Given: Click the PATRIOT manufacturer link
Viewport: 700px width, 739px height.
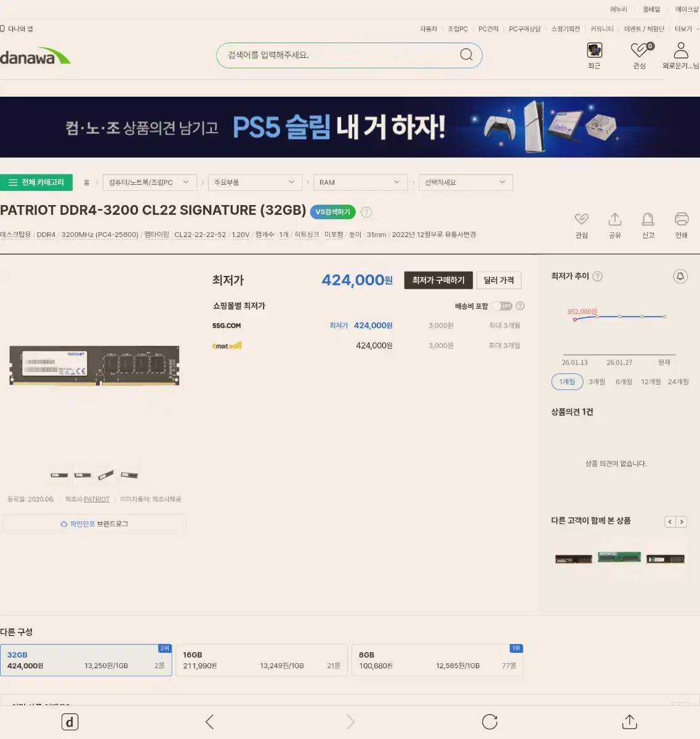Looking at the screenshot, I should [97, 499].
